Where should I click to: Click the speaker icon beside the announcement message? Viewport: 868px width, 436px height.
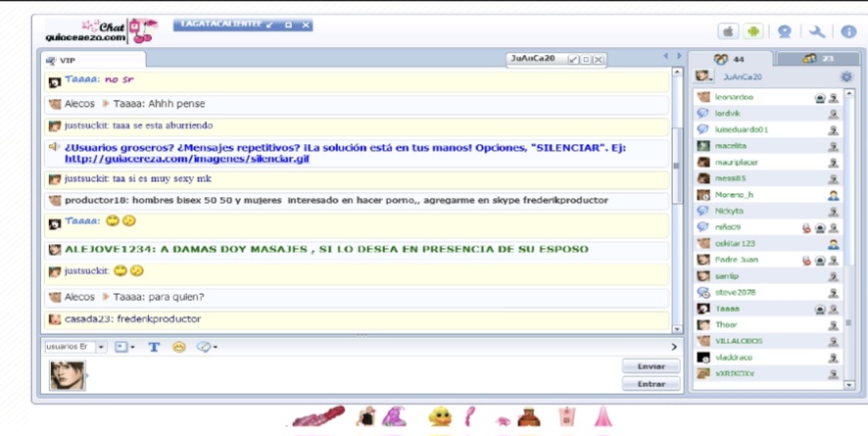54,147
